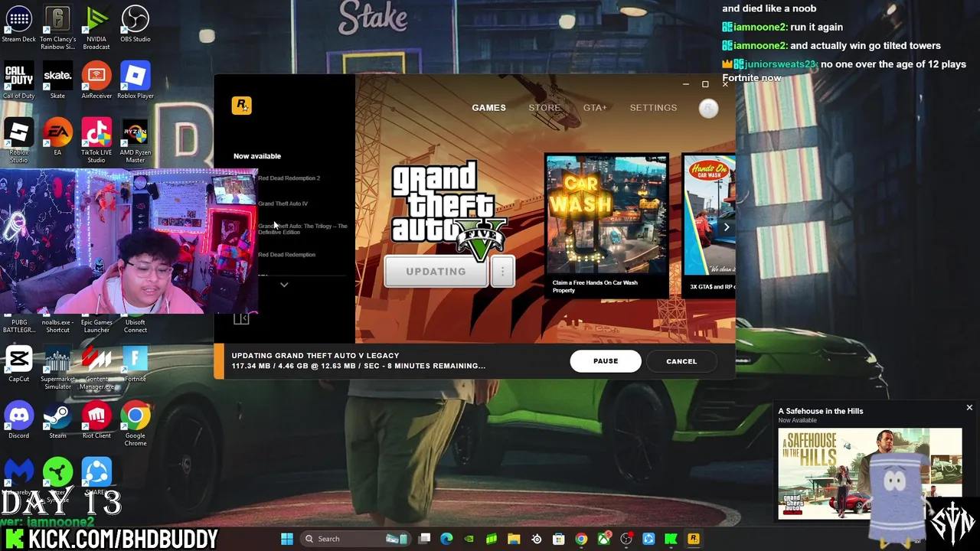Select the SHAREit desktop icon
The image size is (980, 551).
pyautogui.click(x=96, y=474)
